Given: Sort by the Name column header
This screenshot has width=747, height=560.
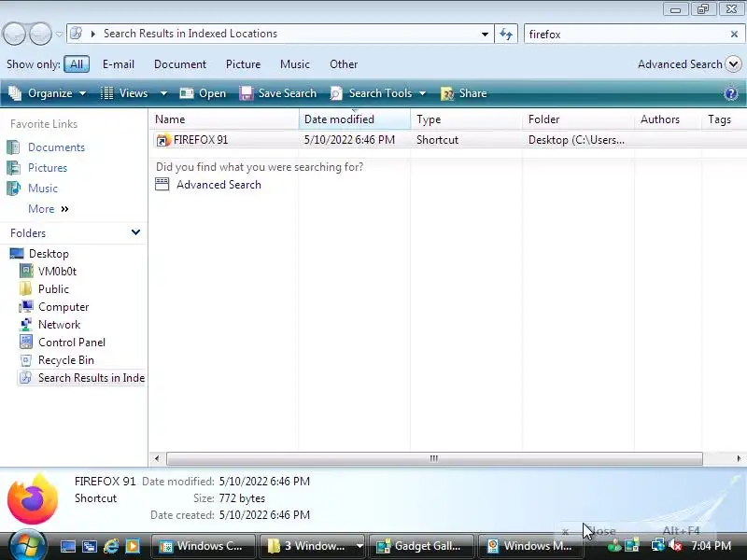Looking at the screenshot, I should coord(224,119).
